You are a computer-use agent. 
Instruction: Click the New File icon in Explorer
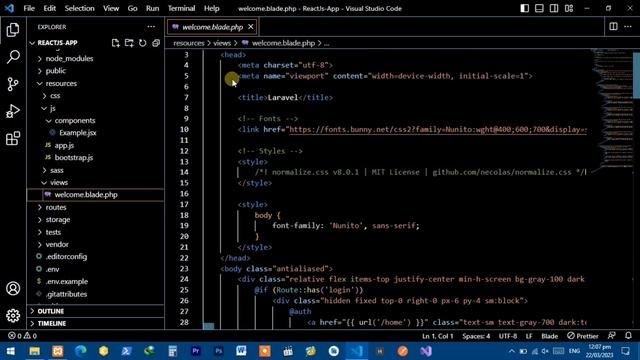(x=116, y=43)
